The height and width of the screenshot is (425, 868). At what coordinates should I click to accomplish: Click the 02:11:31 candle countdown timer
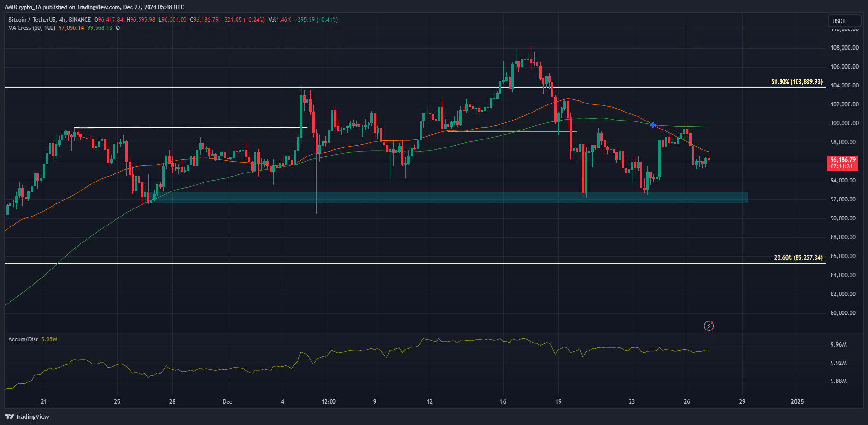click(x=842, y=167)
